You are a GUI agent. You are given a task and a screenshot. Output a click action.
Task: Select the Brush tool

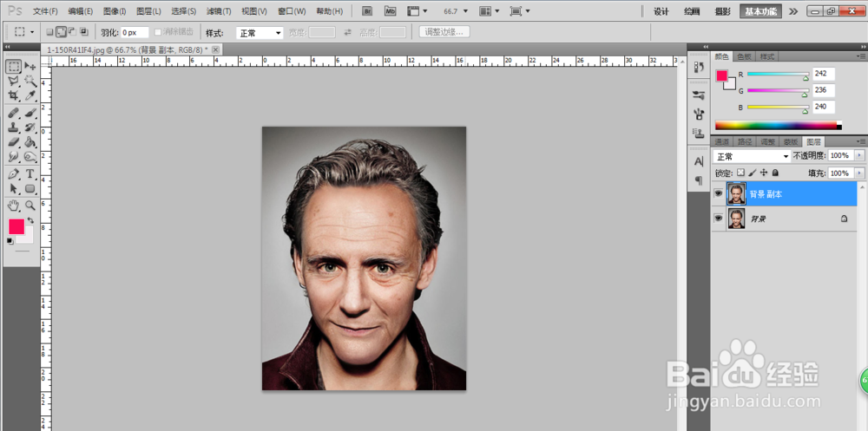click(x=30, y=113)
